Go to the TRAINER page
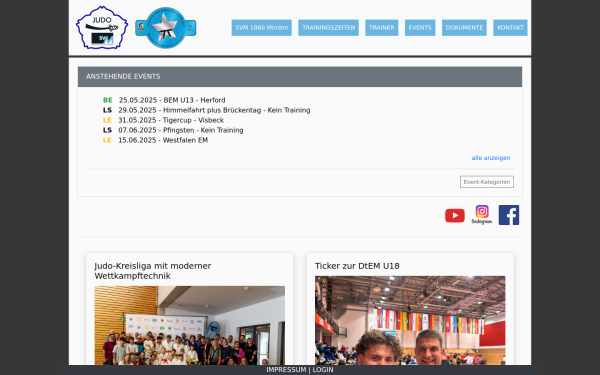The height and width of the screenshot is (375, 600). (382, 28)
